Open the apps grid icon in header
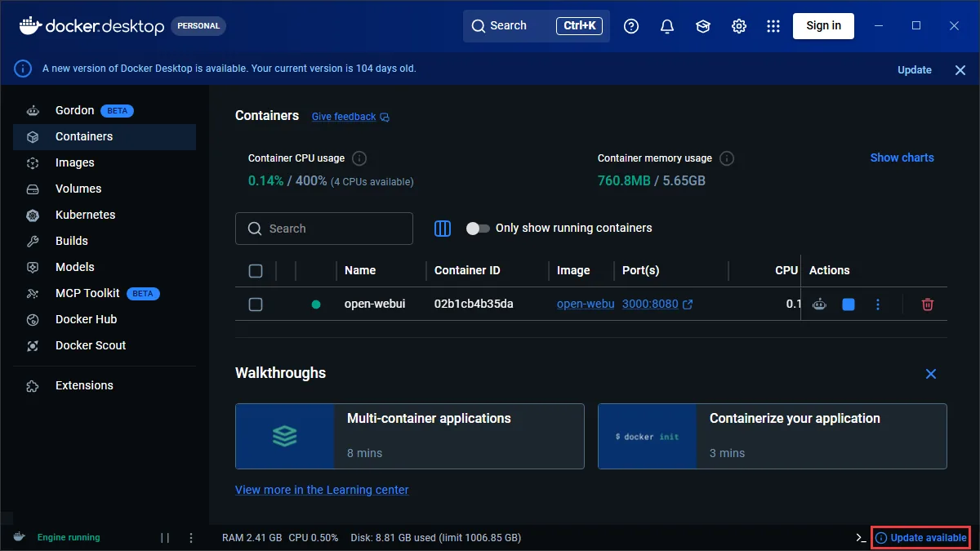The width and height of the screenshot is (980, 551). click(773, 26)
